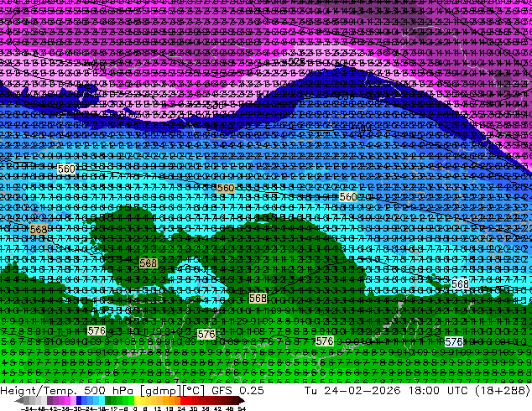Click the positive '12' legend scale value

pos(157,408)
